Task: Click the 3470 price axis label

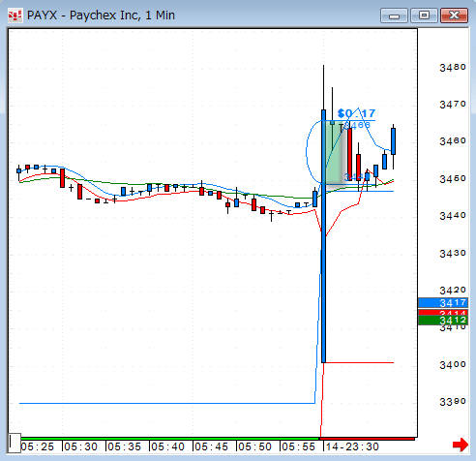Action: coord(453,105)
